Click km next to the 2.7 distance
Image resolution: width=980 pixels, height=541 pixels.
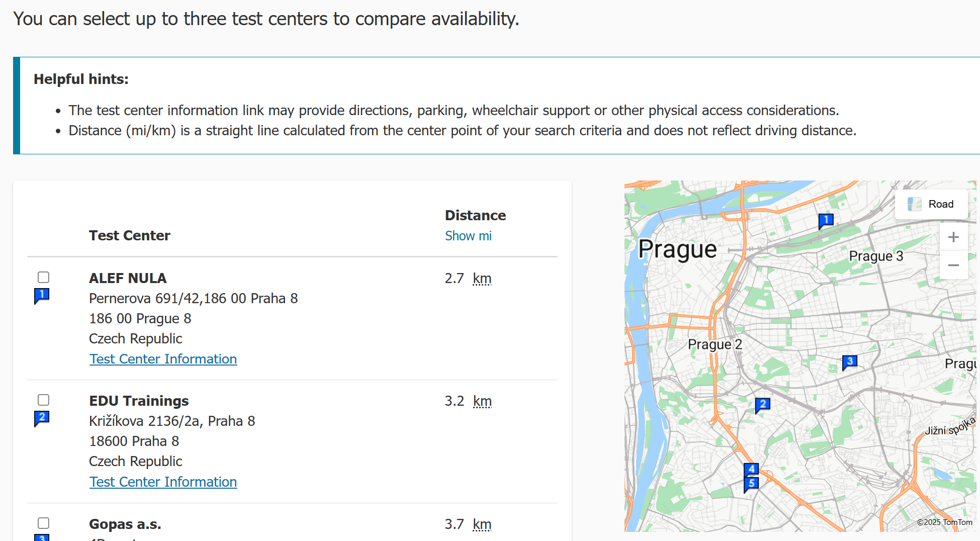482,278
